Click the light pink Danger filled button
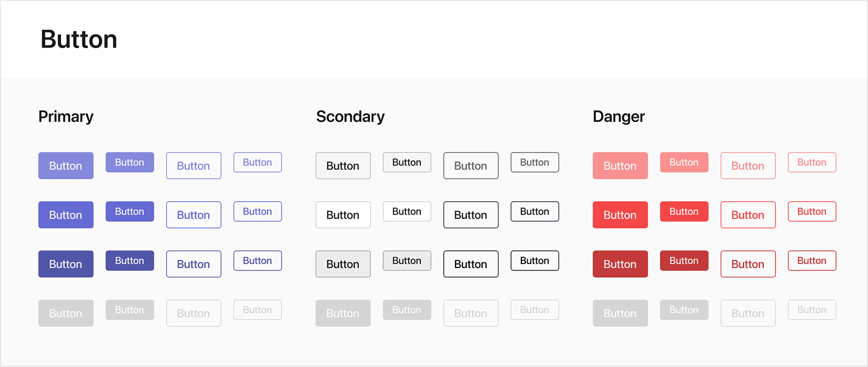Viewport: 868px width, 367px height. tap(620, 166)
